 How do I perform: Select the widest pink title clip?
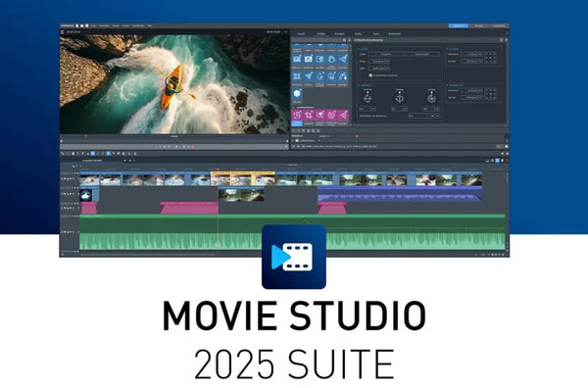[189, 208]
